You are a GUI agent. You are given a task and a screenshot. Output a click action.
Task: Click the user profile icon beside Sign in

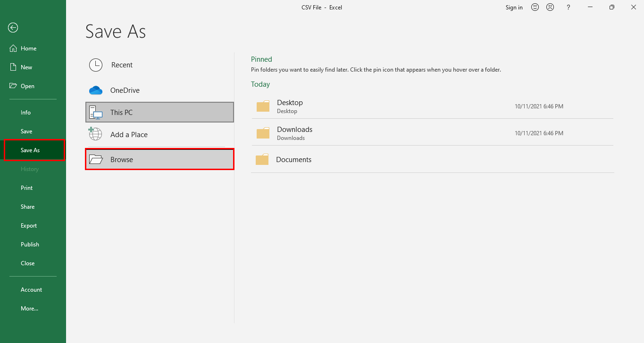pyautogui.click(x=550, y=7)
